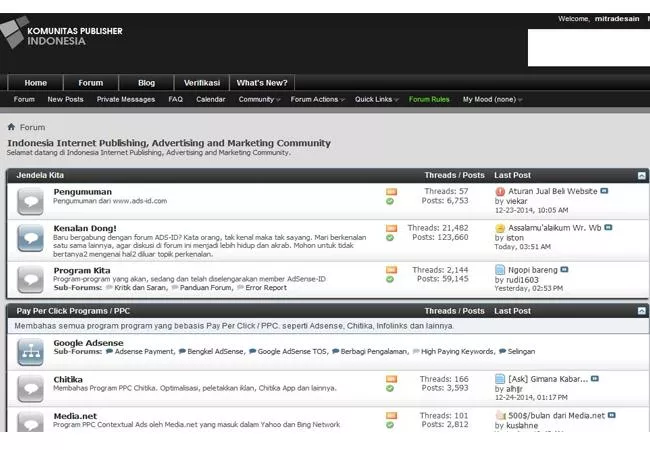The width and height of the screenshot is (650, 450).
Task: Open the Media.net forum
Action: point(75,416)
